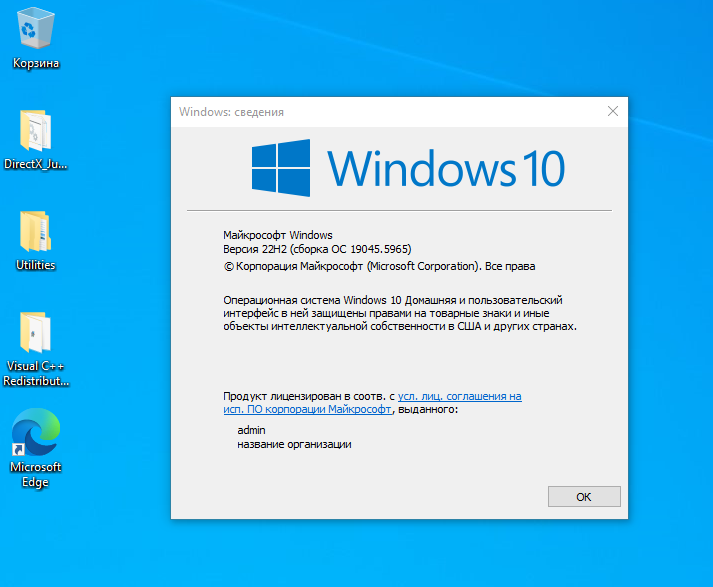Click the word "выданного:" after the link
Image resolution: width=713 pixels, height=587 pixels.
click(x=428, y=410)
